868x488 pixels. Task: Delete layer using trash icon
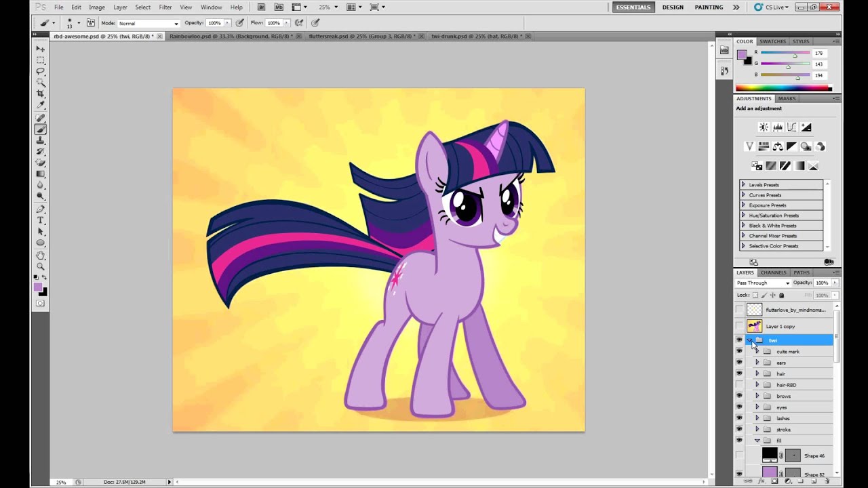tap(827, 481)
